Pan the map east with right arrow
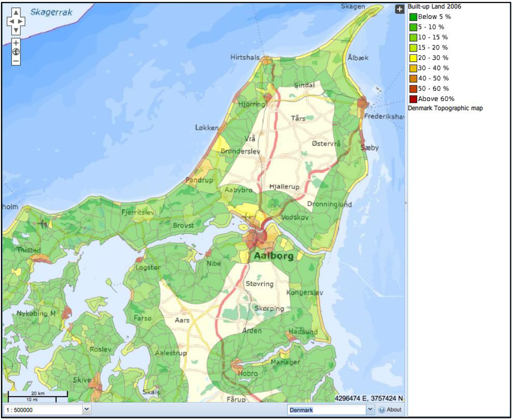Image resolution: width=513 pixels, height=420 pixels. coord(21,22)
